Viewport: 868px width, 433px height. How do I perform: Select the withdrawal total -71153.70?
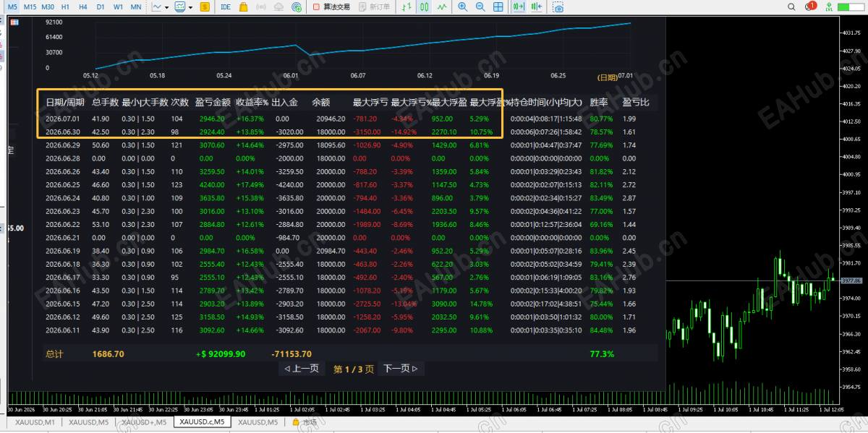pos(292,354)
